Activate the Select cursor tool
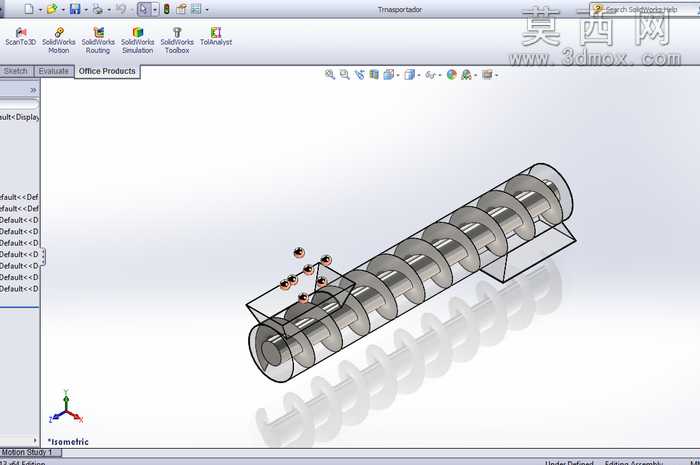This screenshot has width=700, height=465. 143,9
